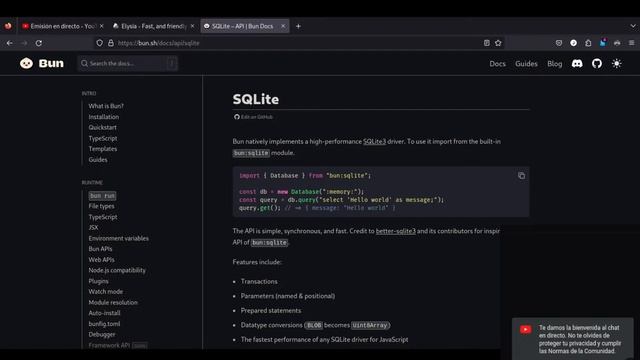Open Plugins in the sidebar
The width and height of the screenshot is (640, 360).
98,281
